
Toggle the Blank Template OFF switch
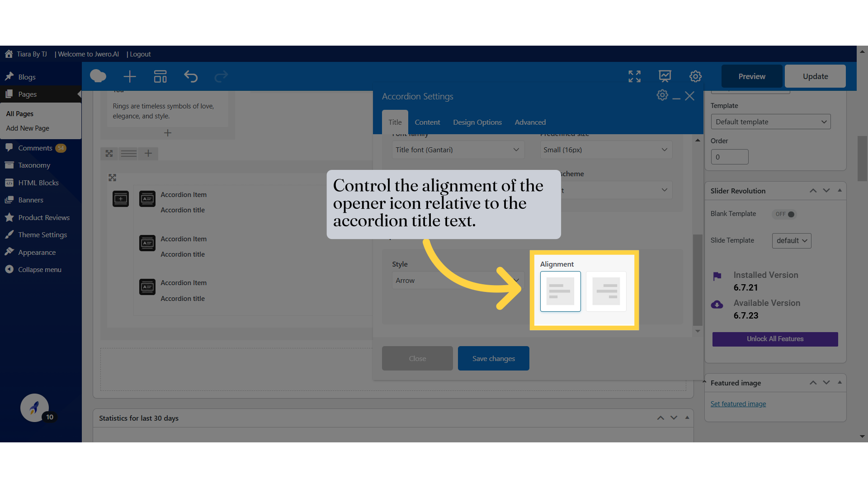(x=785, y=214)
